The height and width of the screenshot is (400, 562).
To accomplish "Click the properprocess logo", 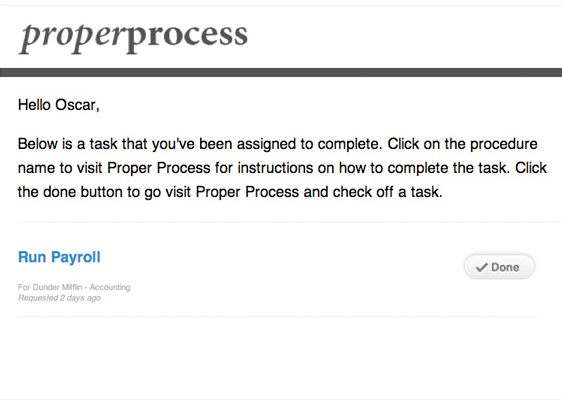I will point(133,37).
